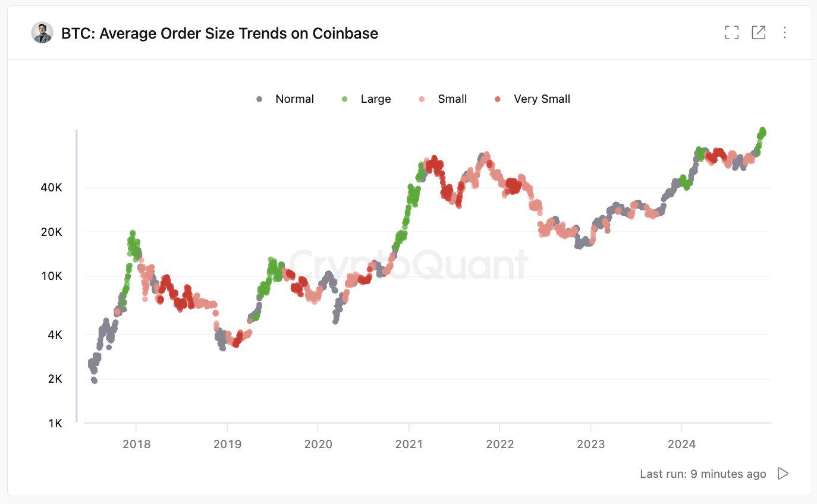Screen dimensions: 817x504
Task: Click the Large legend label
Action: (x=375, y=99)
